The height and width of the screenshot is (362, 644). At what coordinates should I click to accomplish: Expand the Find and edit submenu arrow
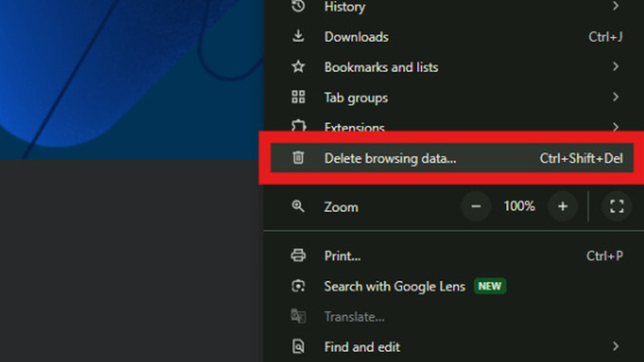pos(615,347)
